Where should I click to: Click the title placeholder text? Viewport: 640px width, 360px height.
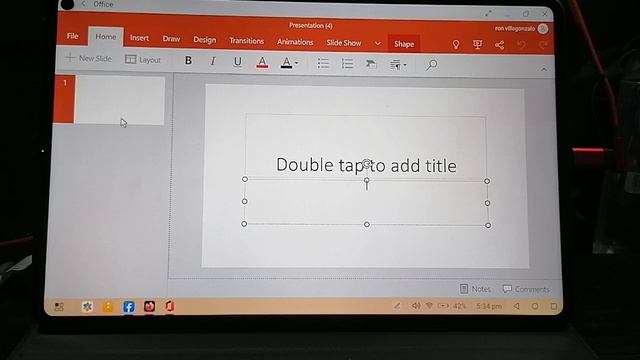[x=366, y=165]
